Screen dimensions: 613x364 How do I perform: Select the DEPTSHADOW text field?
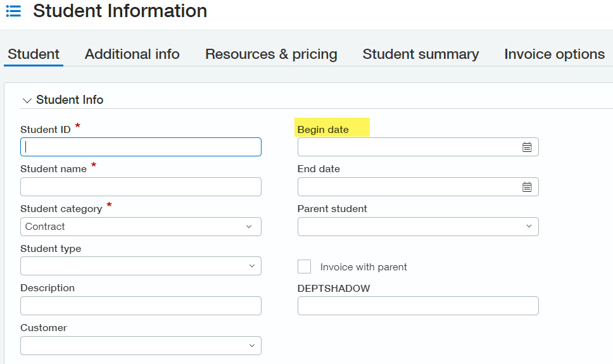[418, 306]
